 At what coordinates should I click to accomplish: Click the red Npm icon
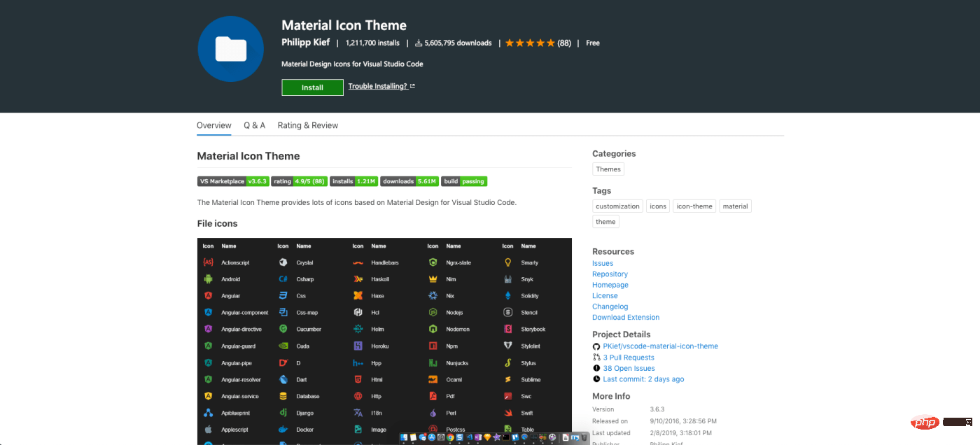[433, 346]
